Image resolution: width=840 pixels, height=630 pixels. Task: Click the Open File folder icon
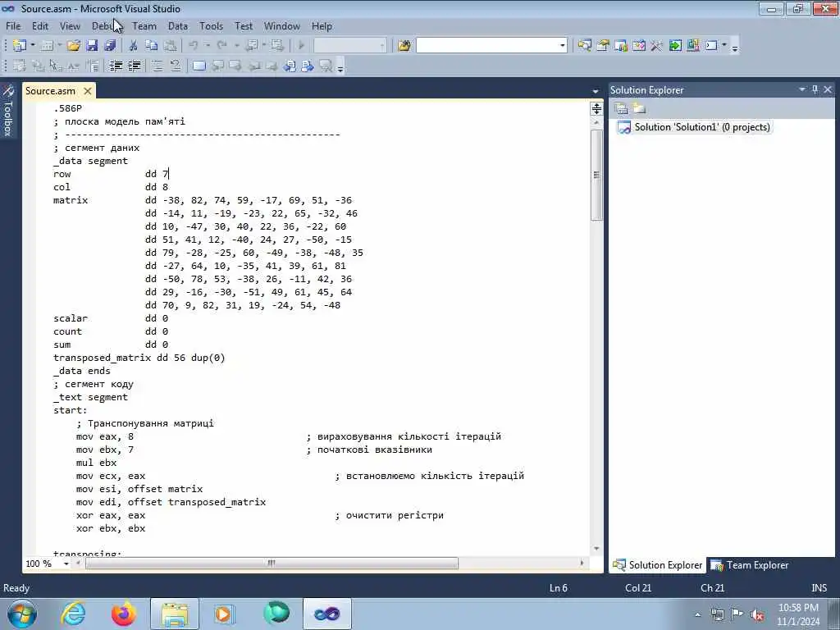(x=73, y=46)
